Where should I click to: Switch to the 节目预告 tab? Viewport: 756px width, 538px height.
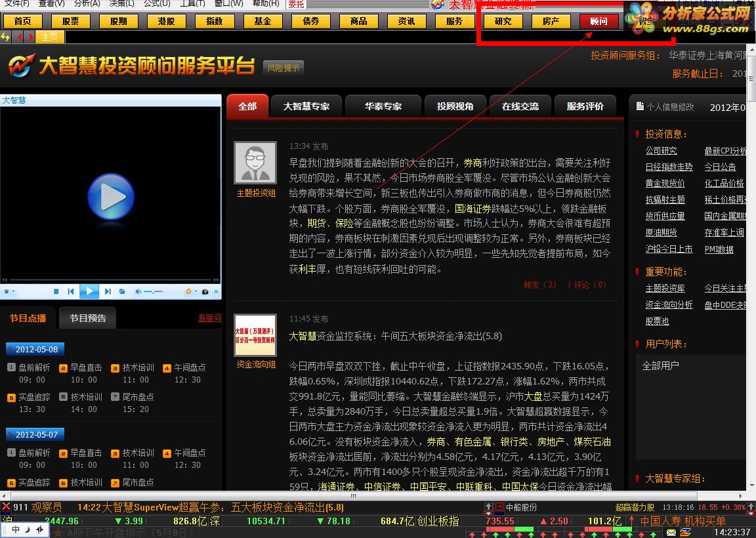click(x=88, y=318)
